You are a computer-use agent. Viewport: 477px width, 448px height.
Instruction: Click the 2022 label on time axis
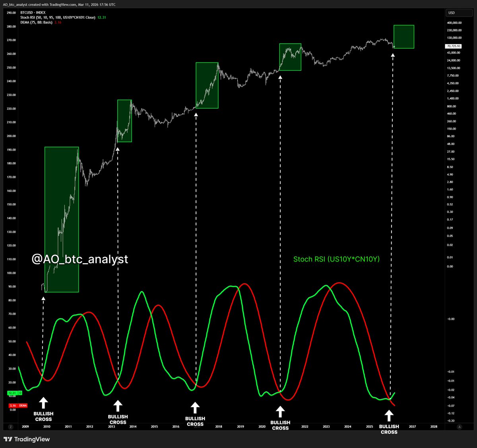tap(305, 427)
